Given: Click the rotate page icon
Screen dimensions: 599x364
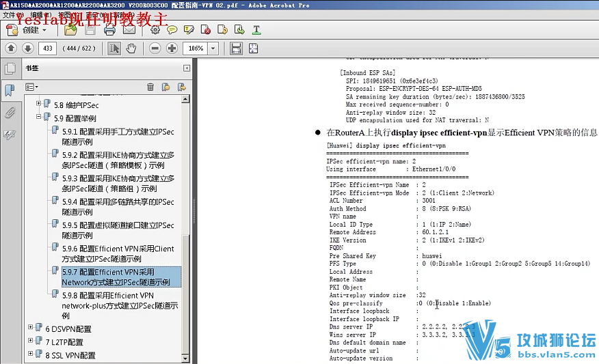Looking at the screenshot, I should (222, 30).
